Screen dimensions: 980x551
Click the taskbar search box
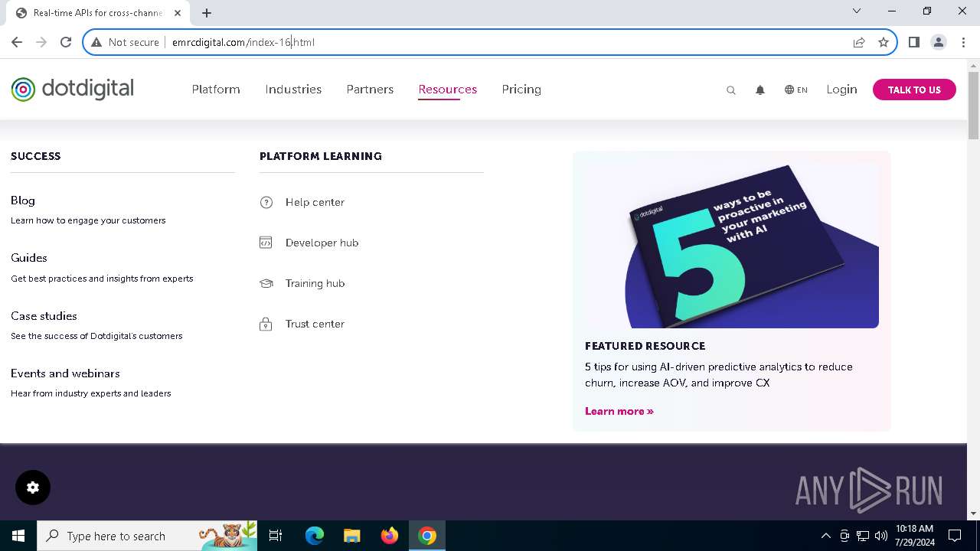pyautogui.click(x=147, y=536)
